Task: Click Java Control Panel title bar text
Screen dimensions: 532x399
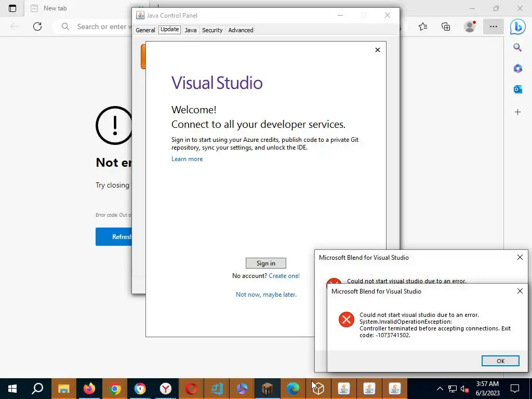Action: [x=171, y=15]
